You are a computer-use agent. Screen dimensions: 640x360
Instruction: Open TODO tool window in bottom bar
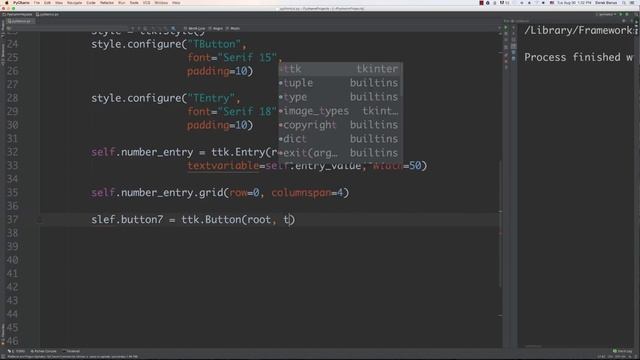[17, 351]
